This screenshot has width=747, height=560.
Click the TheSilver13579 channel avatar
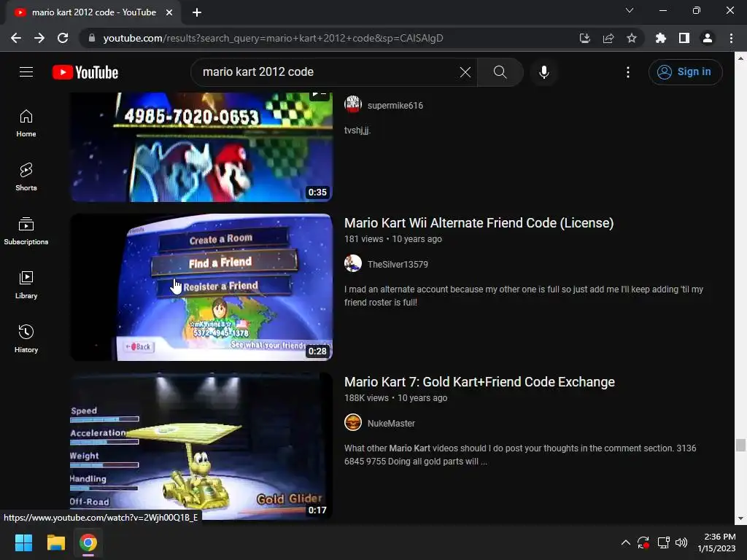coord(353,264)
